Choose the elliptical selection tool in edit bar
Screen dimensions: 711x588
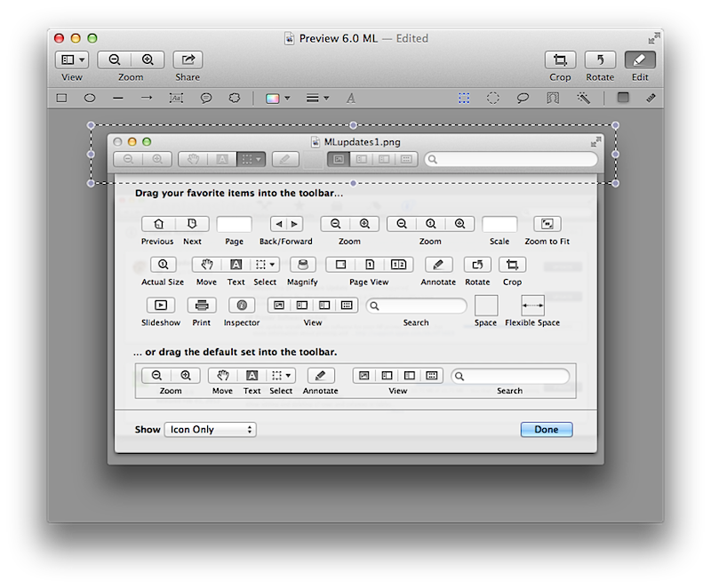click(493, 99)
